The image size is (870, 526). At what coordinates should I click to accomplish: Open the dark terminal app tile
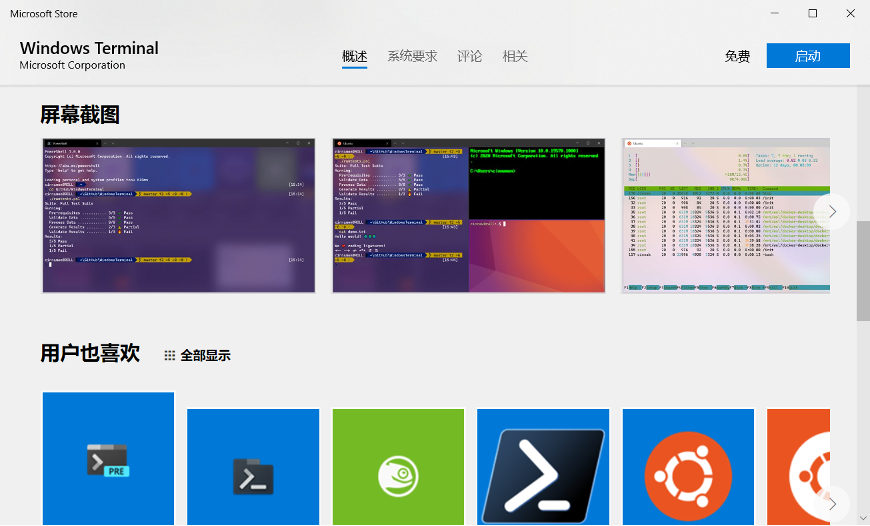[x=253, y=467]
